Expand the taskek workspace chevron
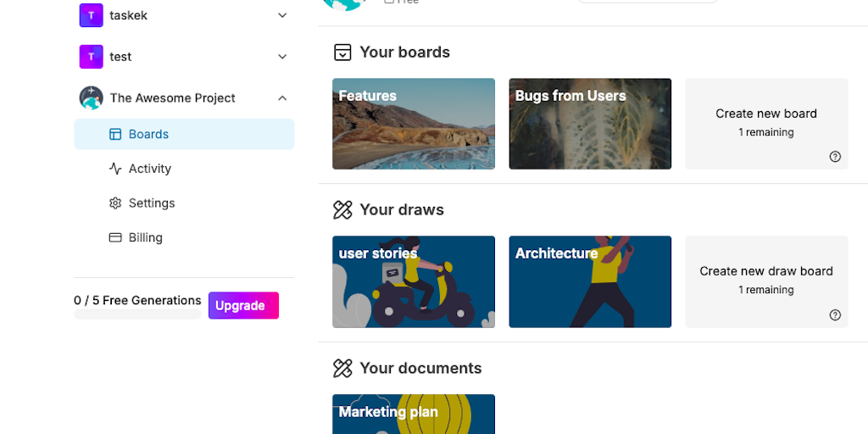This screenshot has height=434, width=868. 282,15
